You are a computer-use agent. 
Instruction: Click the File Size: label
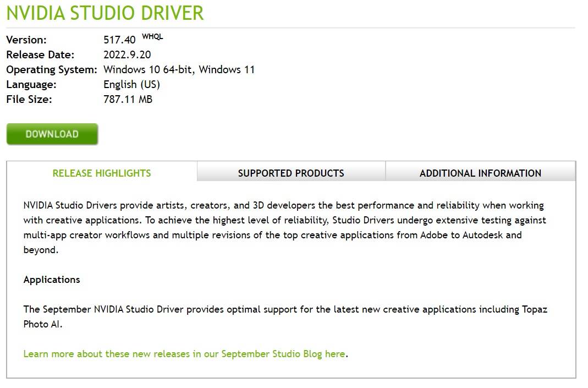(29, 100)
